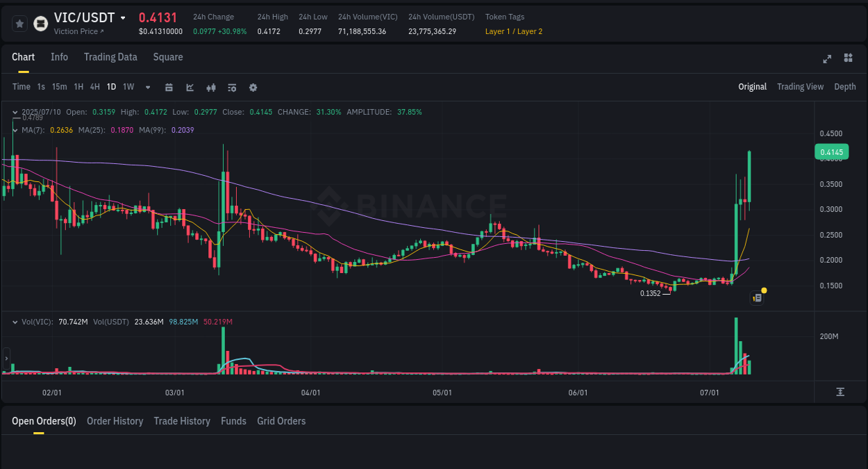Collapse the OHLC data row chevron
Image resolution: width=868 pixels, height=469 pixels.
coord(16,111)
